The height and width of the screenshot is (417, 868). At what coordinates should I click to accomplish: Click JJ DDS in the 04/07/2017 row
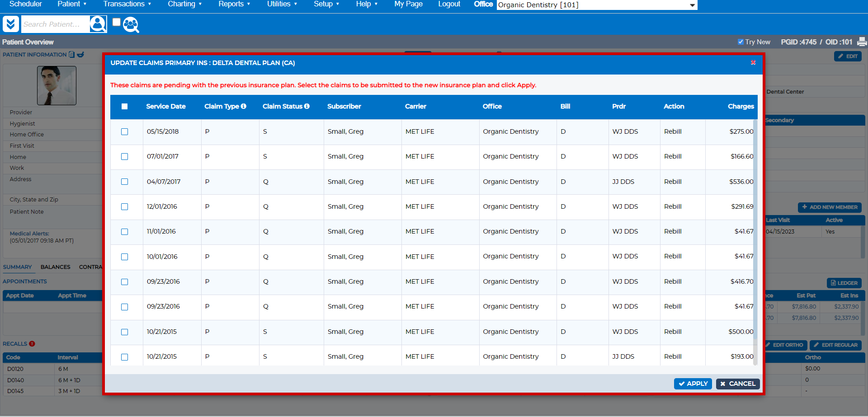click(623, 182)
